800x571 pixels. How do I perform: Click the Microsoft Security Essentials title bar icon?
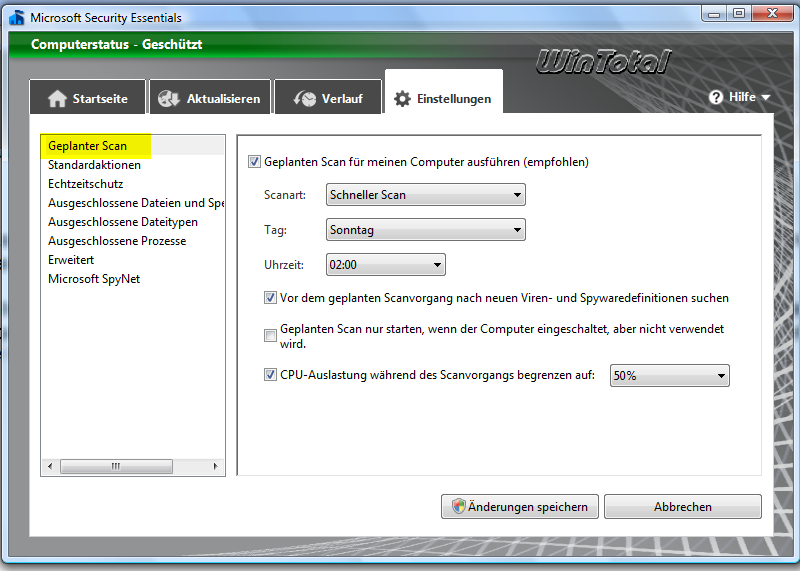16,17
